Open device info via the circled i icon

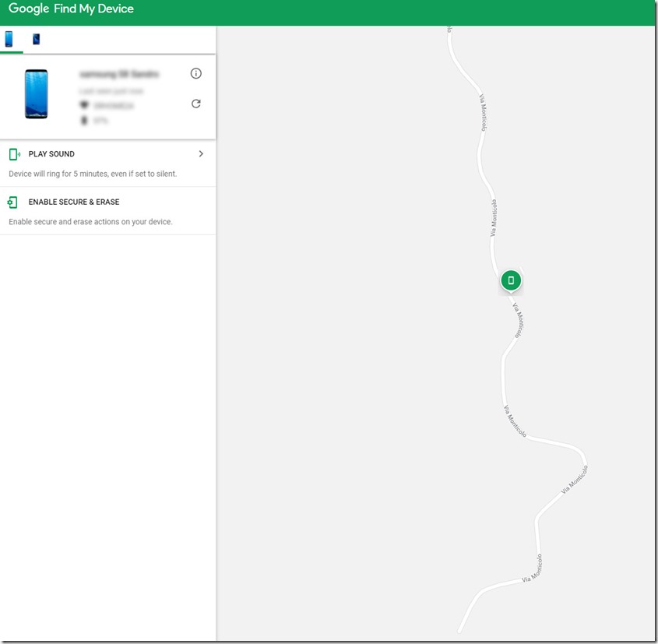tap(196, 73)
